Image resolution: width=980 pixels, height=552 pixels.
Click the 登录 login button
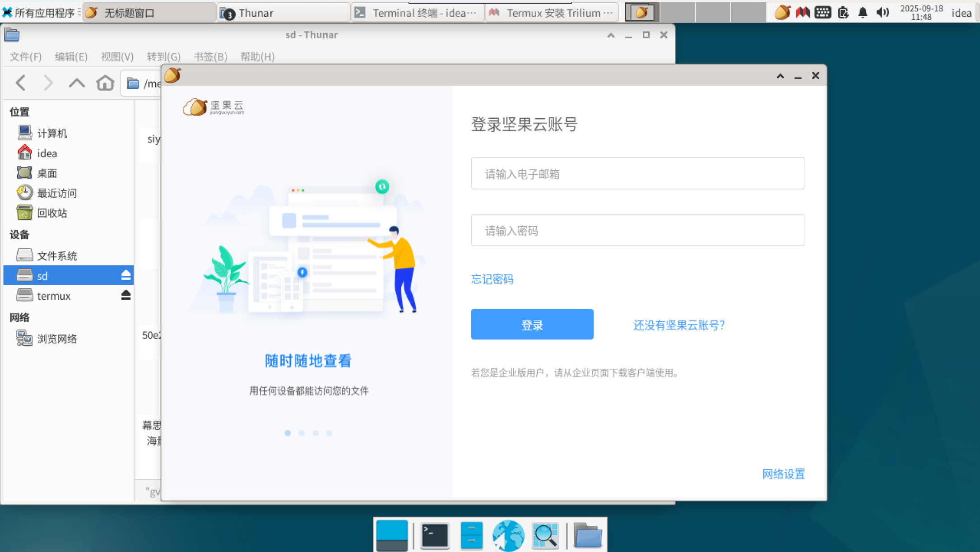coord(532,324)
